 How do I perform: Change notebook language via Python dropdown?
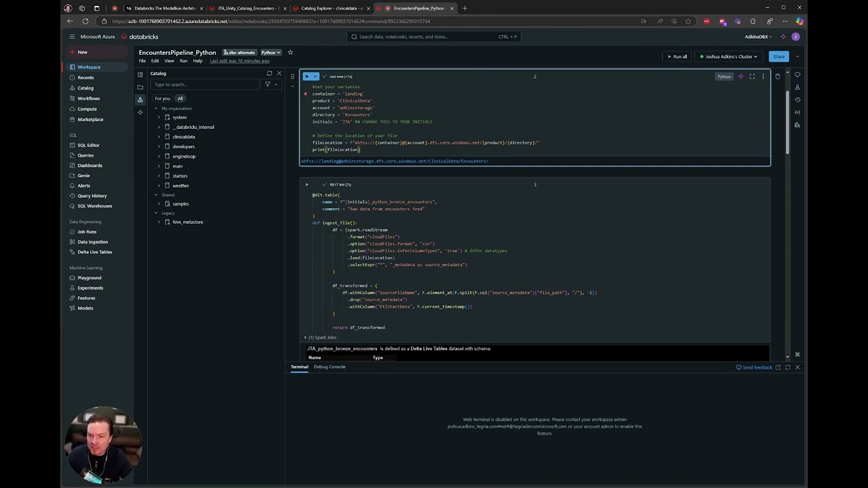[271, 52]
